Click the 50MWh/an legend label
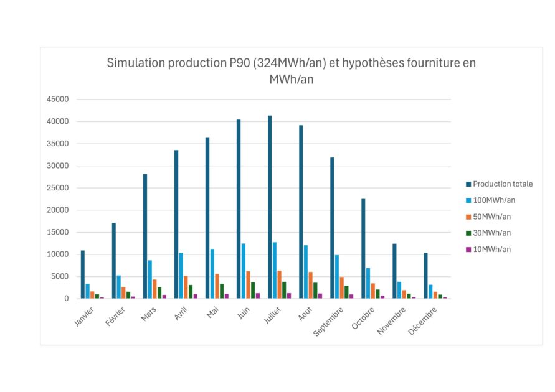The width and height of the screenshot is (555, 392). coord(492,217)
